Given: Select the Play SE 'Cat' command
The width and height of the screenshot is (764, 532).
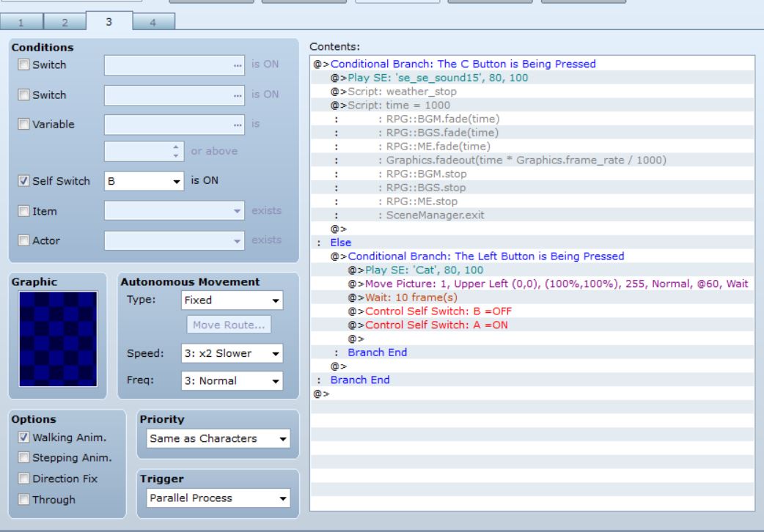Looking at the screenshot, I should pos(532,270).
